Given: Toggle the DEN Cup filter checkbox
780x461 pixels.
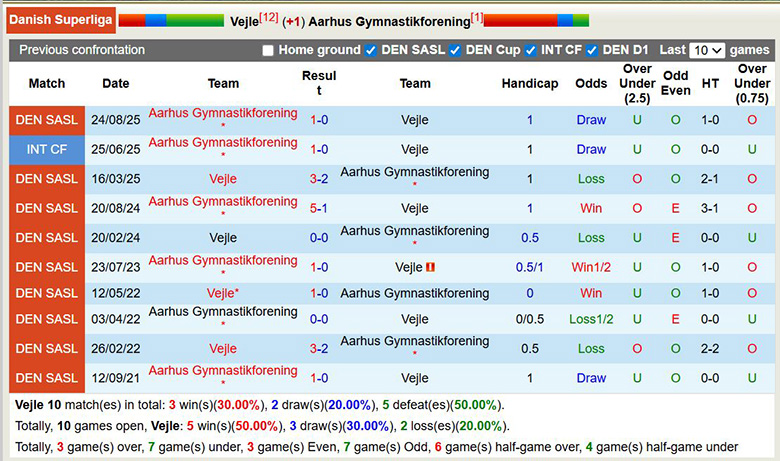Looking at the screenshot, I should click(x=455, y=50).
